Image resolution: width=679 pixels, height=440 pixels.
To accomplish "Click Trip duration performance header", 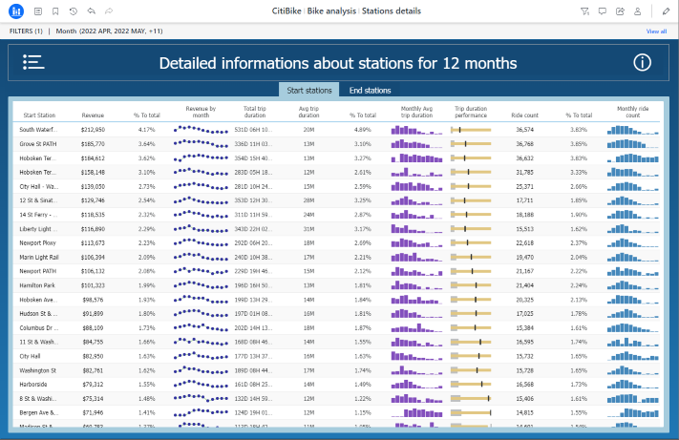I will tap(471, 112).
